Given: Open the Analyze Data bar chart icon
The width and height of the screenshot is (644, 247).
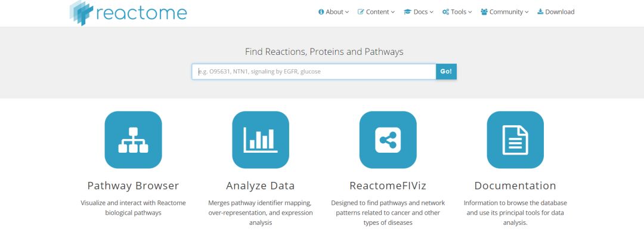Looking at the screenshot, I should click(x=261, y=140).
